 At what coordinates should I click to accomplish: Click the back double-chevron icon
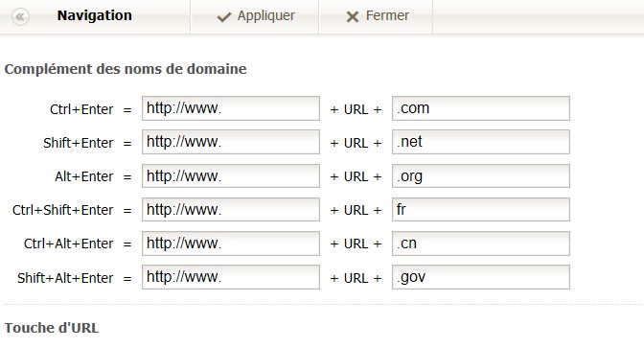(20, 16)
